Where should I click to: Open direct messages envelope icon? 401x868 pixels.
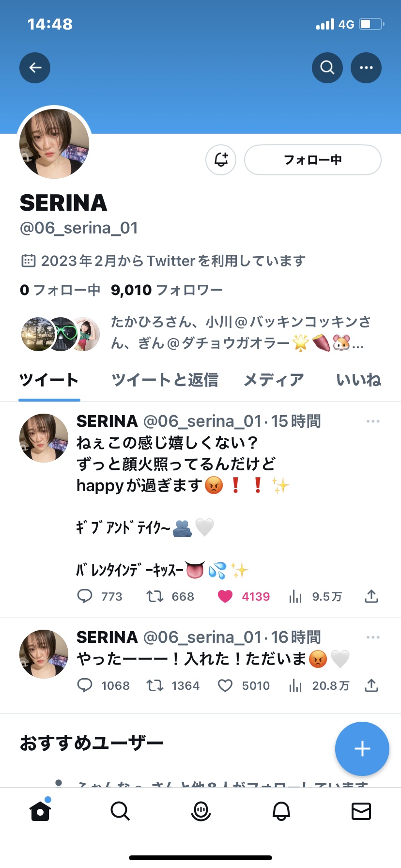(361, 810)
